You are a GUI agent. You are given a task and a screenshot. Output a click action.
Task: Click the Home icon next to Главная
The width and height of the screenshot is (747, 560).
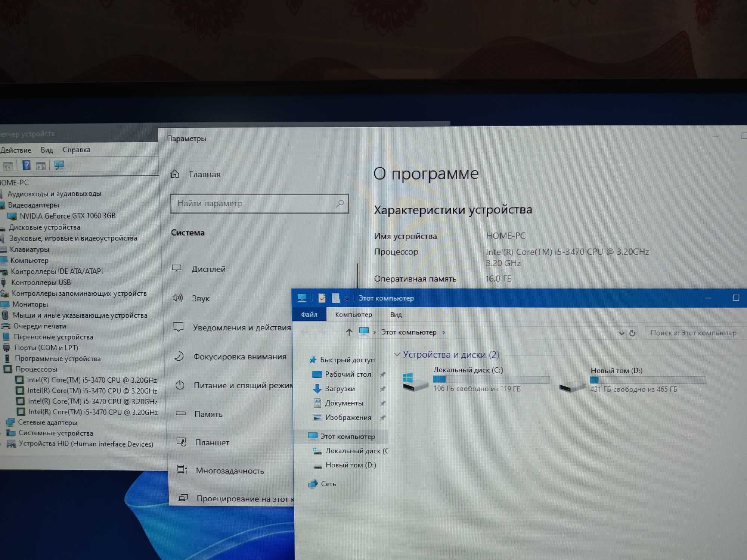click(x=175, y=174)
